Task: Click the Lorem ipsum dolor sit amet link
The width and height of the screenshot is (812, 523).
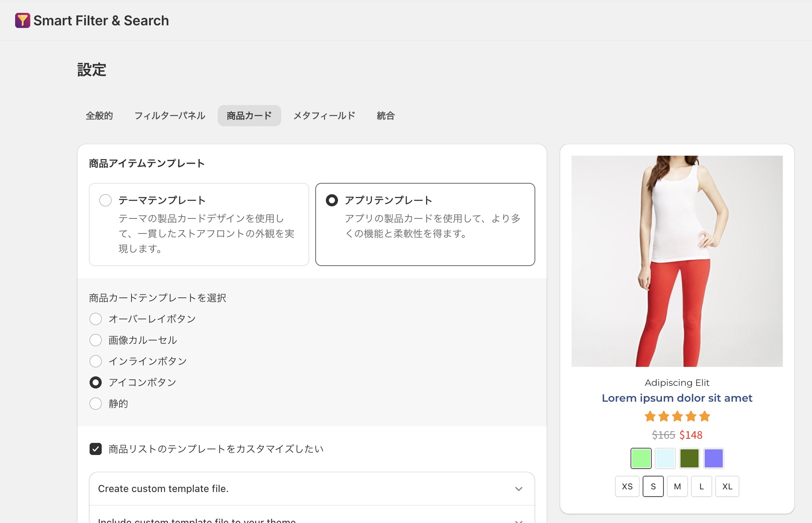Action: point(677,398)
